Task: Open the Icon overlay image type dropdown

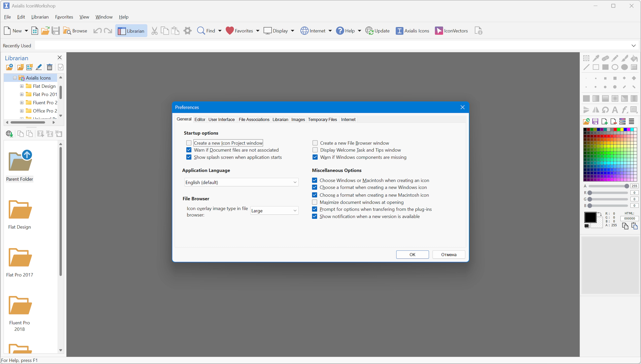Action: pyautogui.click(x=274, y=211)
